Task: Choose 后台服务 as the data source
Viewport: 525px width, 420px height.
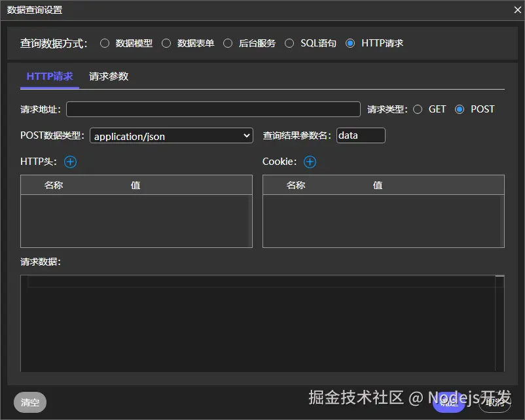Action: click(x=228, y=43)
